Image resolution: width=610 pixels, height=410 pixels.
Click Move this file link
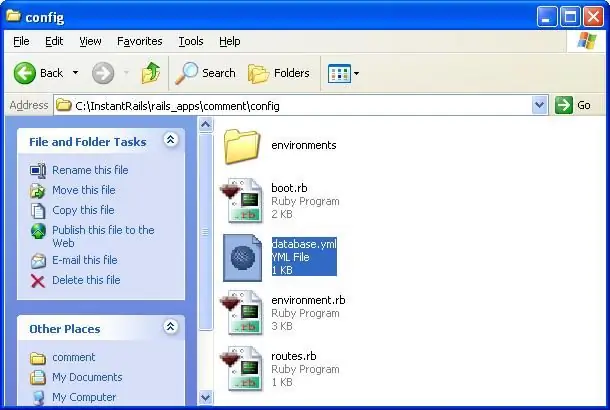(x=84, y=190)
